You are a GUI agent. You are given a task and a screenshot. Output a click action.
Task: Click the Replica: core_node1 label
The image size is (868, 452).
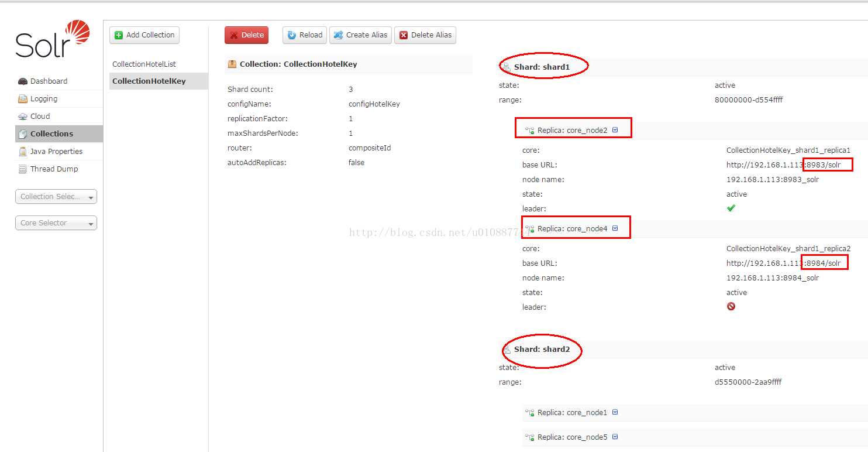point(573,413)
